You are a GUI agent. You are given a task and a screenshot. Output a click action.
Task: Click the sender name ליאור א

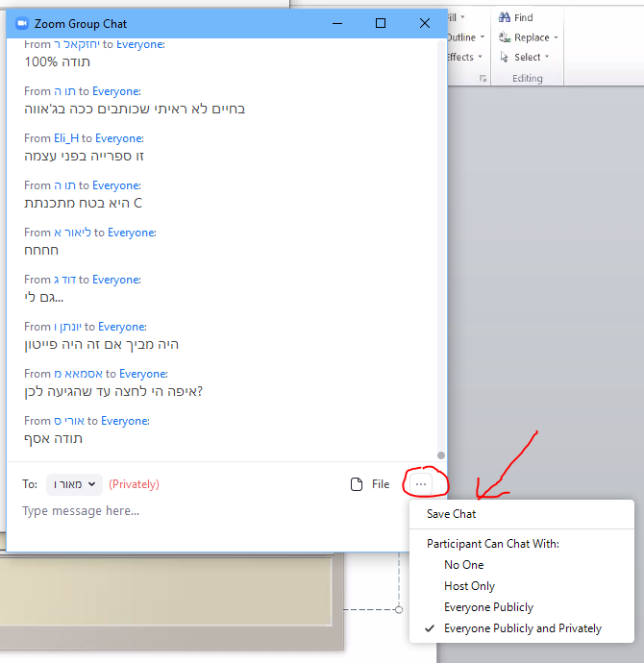click(72, 233)
